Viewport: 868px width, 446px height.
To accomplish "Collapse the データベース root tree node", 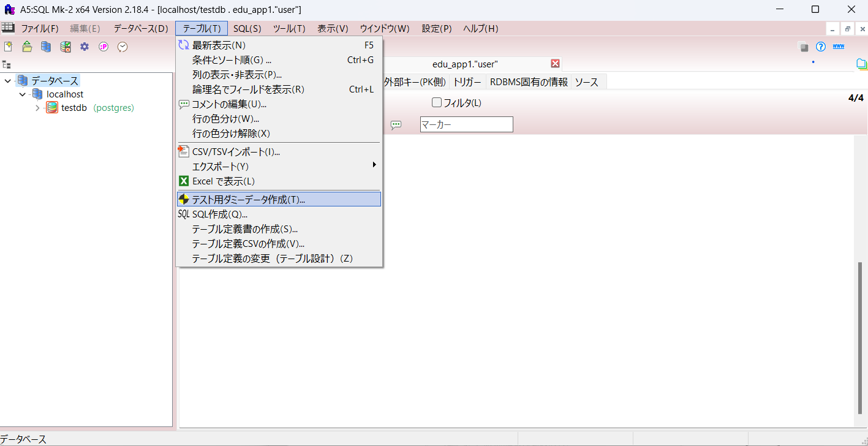I will tap(8, 81).
